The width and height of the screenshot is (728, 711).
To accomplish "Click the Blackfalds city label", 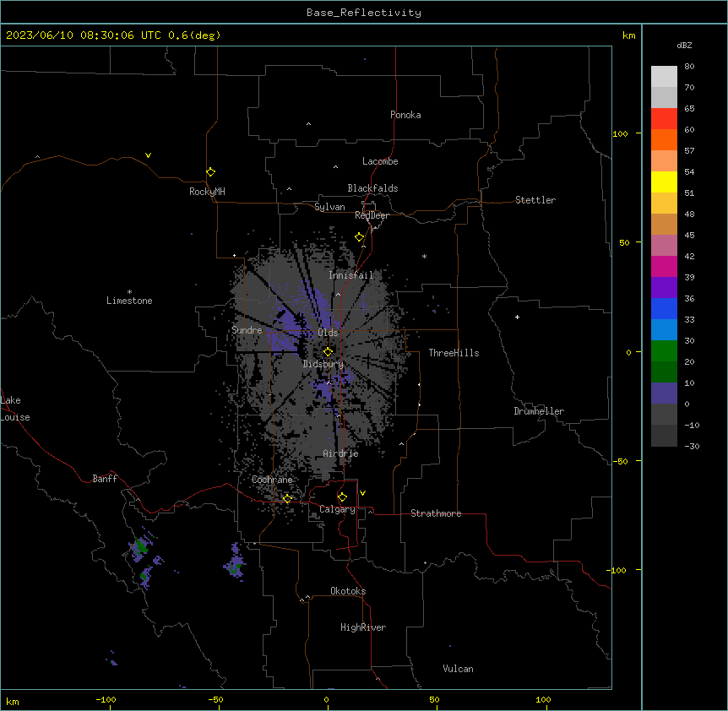I will click(x=372, y=188).
